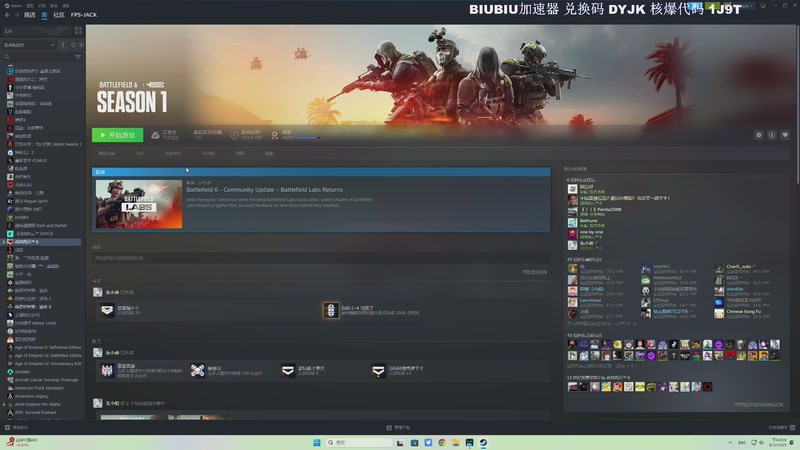The width and height of the screenshot is (800, 450).
Task: Focus the library search field
Action: tap(38, 57)
